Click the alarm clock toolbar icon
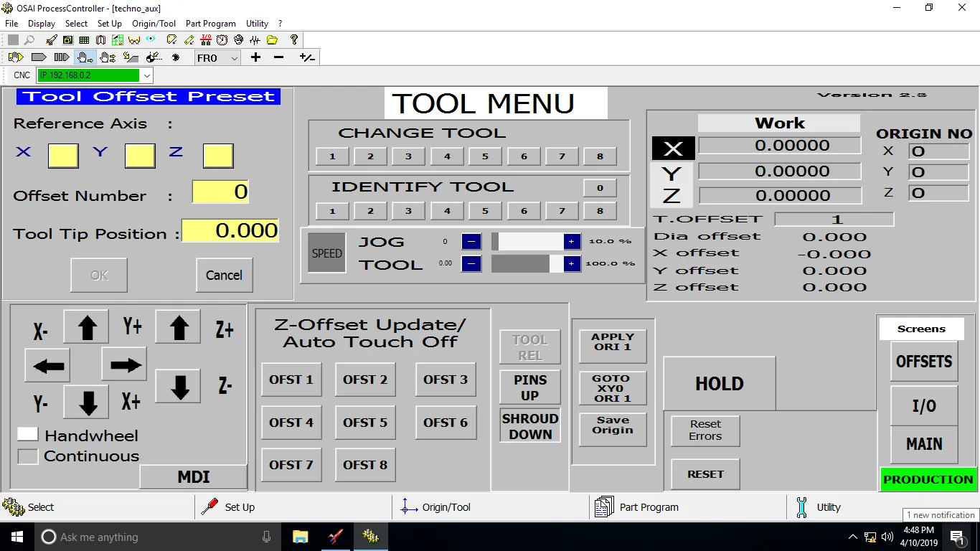The width and height of the screenshot is (980, 551). [x=222, y=40]
